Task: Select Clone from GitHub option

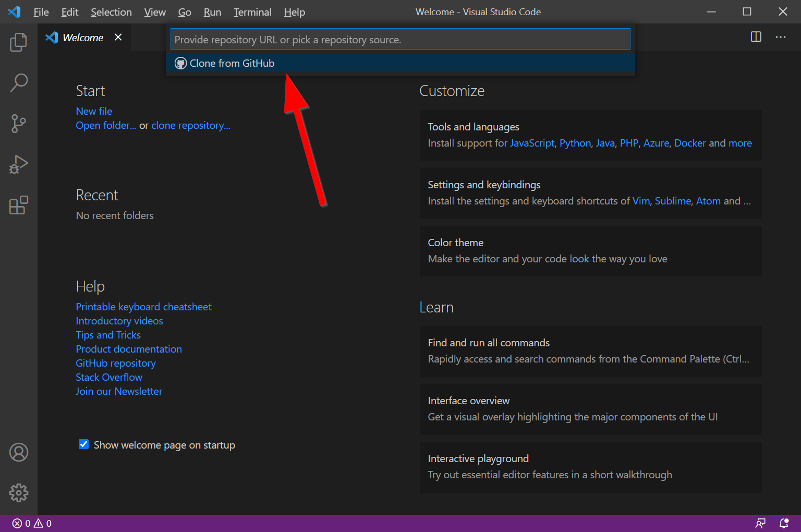Action: [x=232, y=63]
